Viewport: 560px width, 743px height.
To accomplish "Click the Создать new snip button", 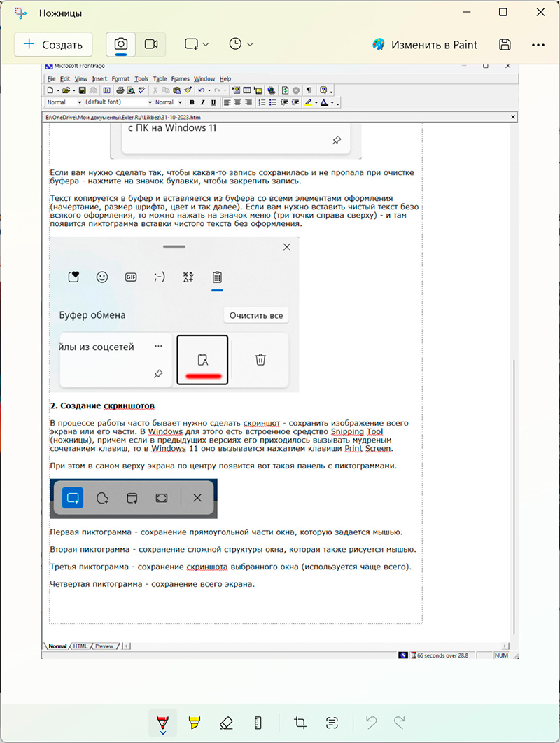I will pos(53,44).
